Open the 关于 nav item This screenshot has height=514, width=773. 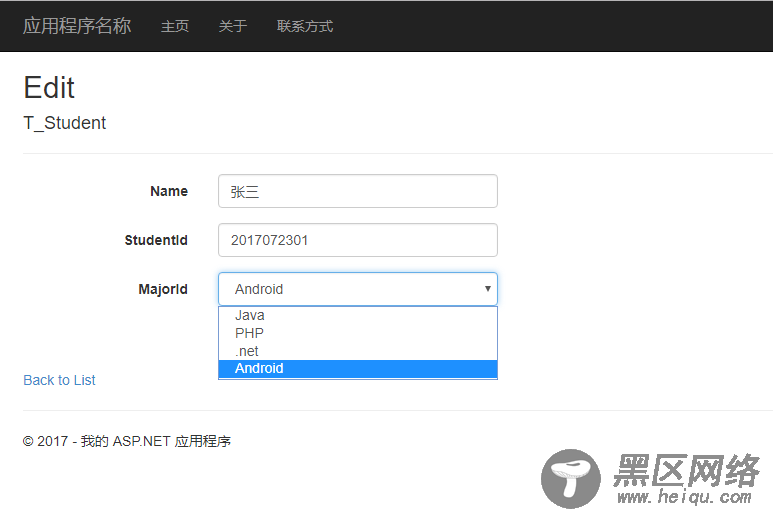(x=233, y=26)
